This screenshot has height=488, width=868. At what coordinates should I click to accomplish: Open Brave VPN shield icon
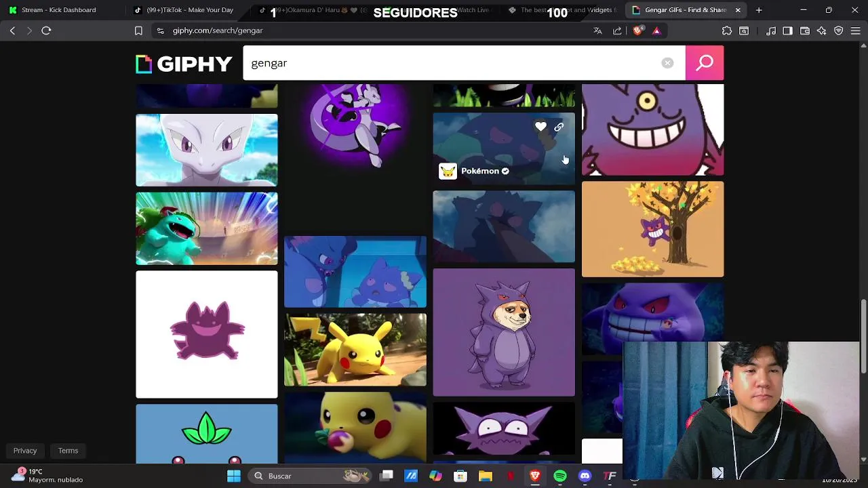point(839,30)
